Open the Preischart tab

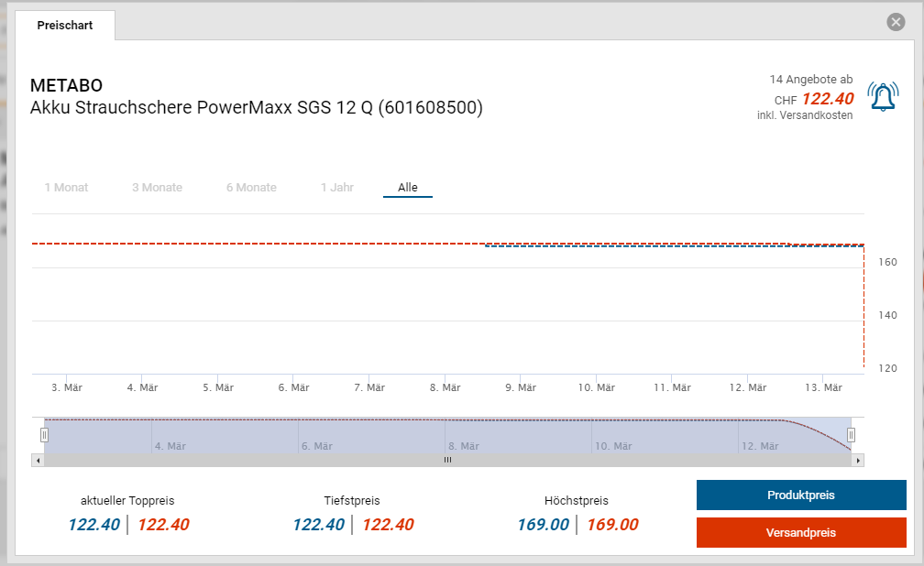click(x=64, y=26)
